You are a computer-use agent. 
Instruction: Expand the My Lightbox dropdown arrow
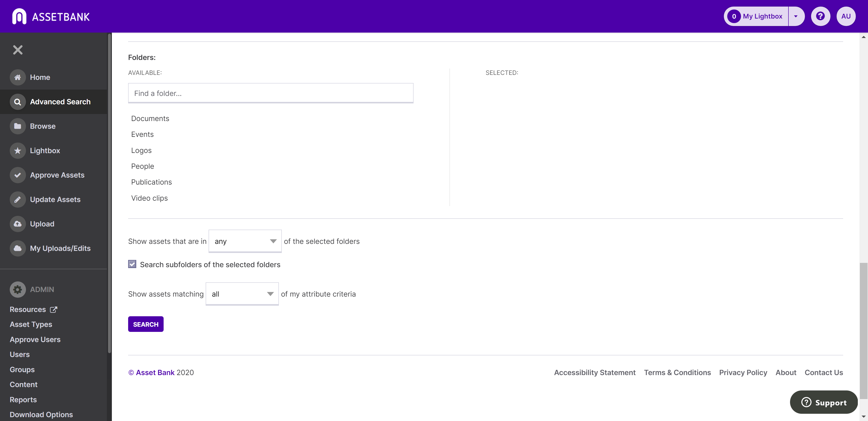click(796, 16)
